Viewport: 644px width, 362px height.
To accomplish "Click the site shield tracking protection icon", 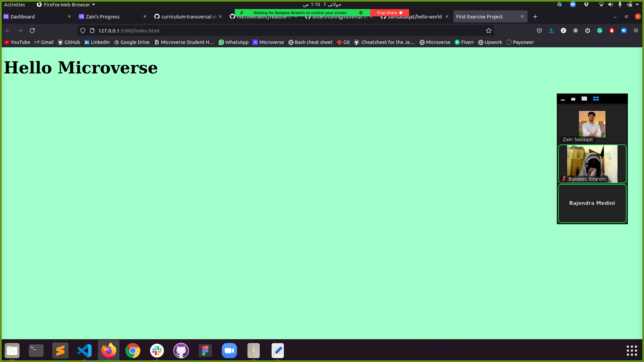I will pos(83,31).
